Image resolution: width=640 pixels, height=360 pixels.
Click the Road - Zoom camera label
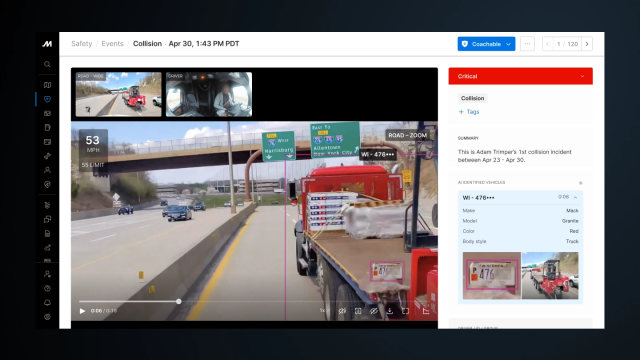407,135
